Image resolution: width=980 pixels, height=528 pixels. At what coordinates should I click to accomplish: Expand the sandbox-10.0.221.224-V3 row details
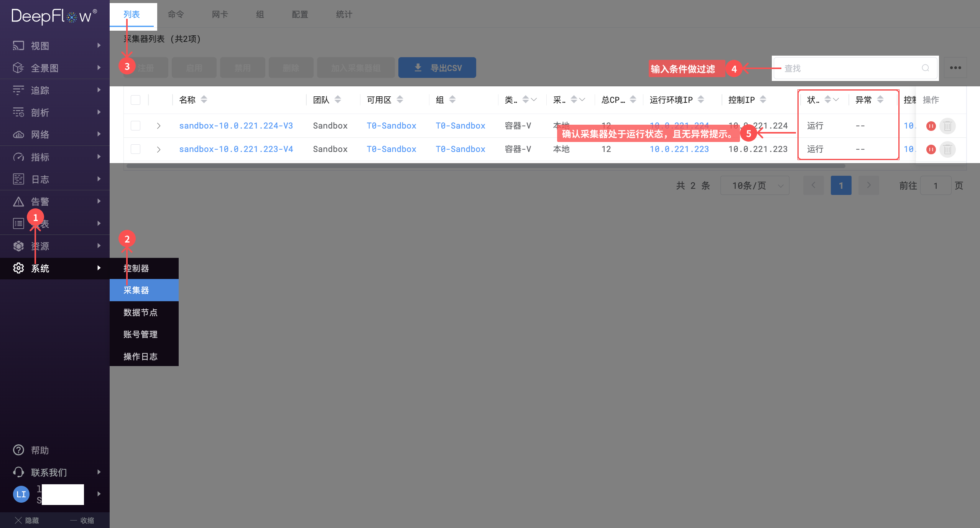click(158, 126)
